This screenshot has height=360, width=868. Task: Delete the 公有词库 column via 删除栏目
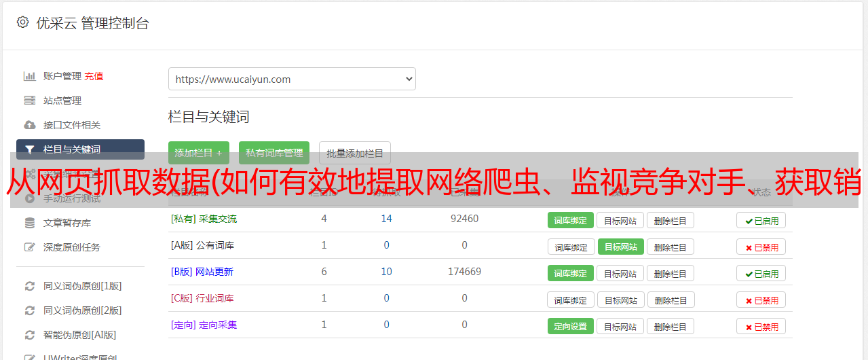coord(670,247)
